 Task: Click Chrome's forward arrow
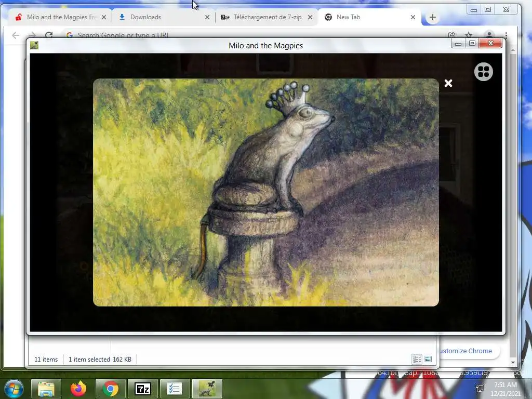[32, 35]
